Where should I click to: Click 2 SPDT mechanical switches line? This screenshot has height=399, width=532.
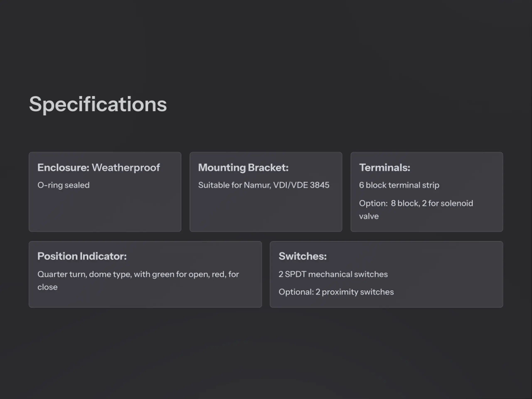(x=333, y=274)
